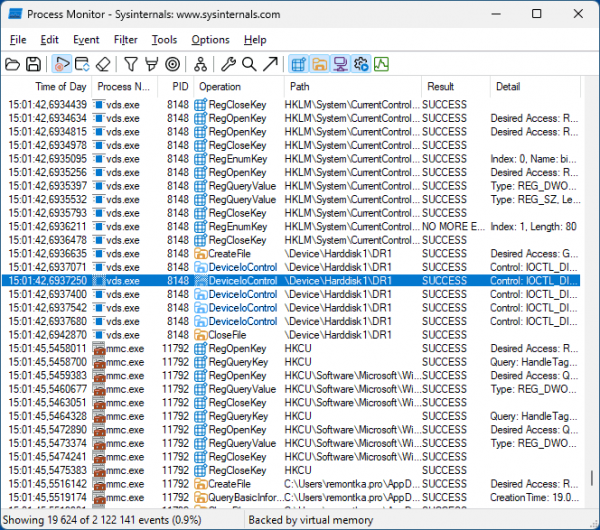Viewport: 600px width, 530px height.
Task: Select the CreateFile row for \Device\Harddisk1\DR1
Action: [291, 253]
